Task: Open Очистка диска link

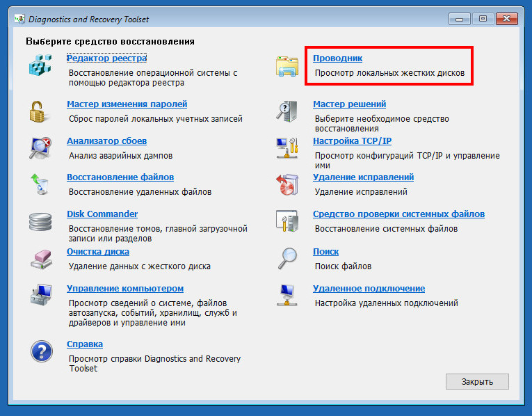Action: point(98,251)
